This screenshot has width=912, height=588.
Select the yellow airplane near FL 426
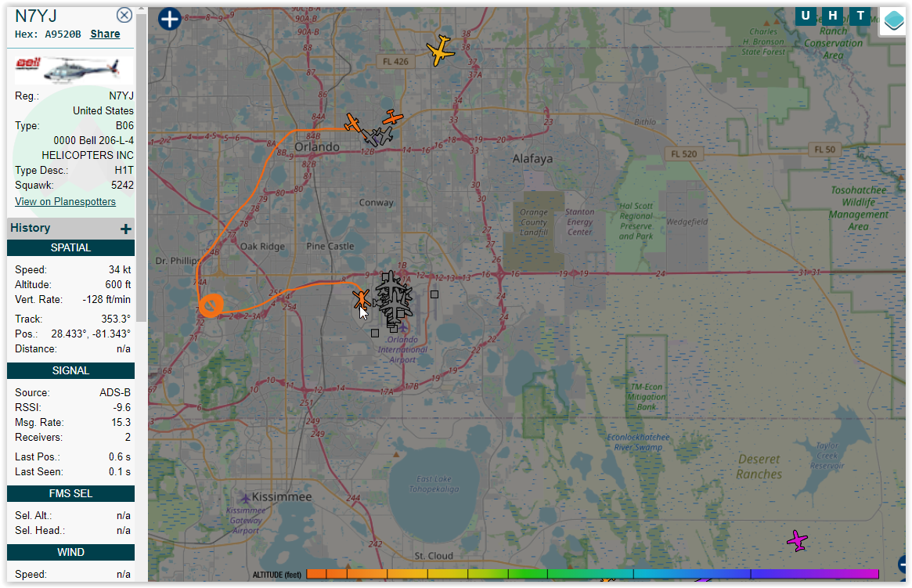440,51
